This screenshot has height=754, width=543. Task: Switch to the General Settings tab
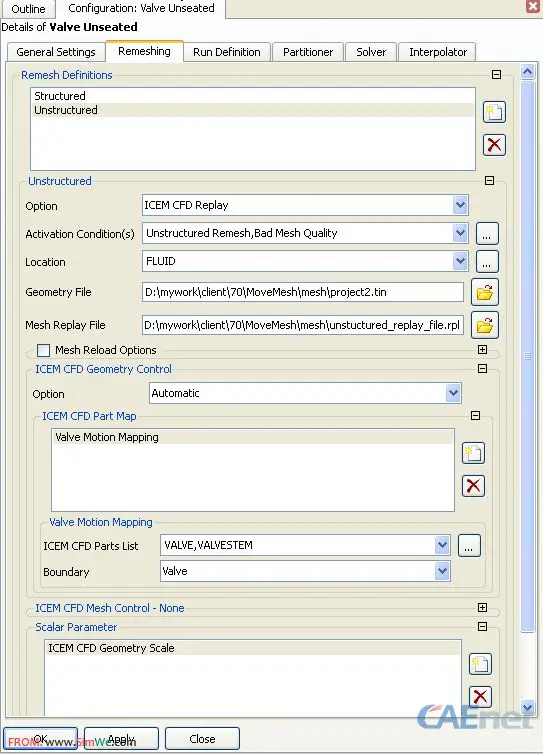point(56,52)
